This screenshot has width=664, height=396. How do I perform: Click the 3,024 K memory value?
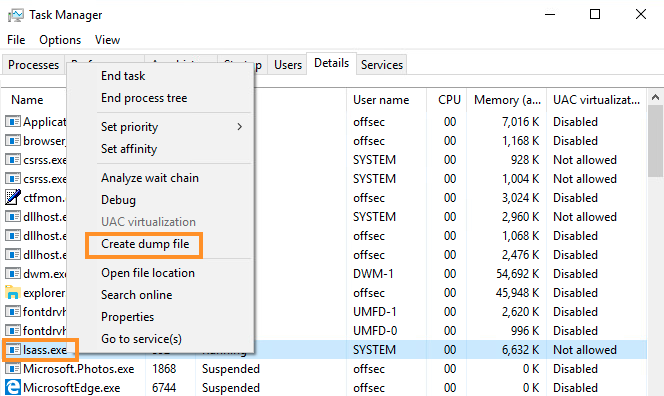(x=520, y=198)
